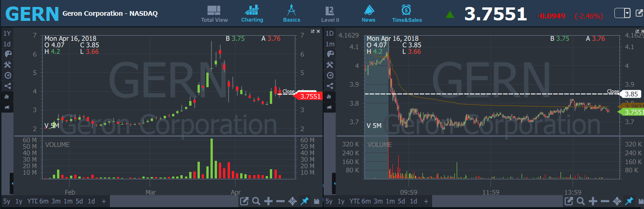
Task: Add custom timeframe on right chart
Action: (x=427, y=201)
